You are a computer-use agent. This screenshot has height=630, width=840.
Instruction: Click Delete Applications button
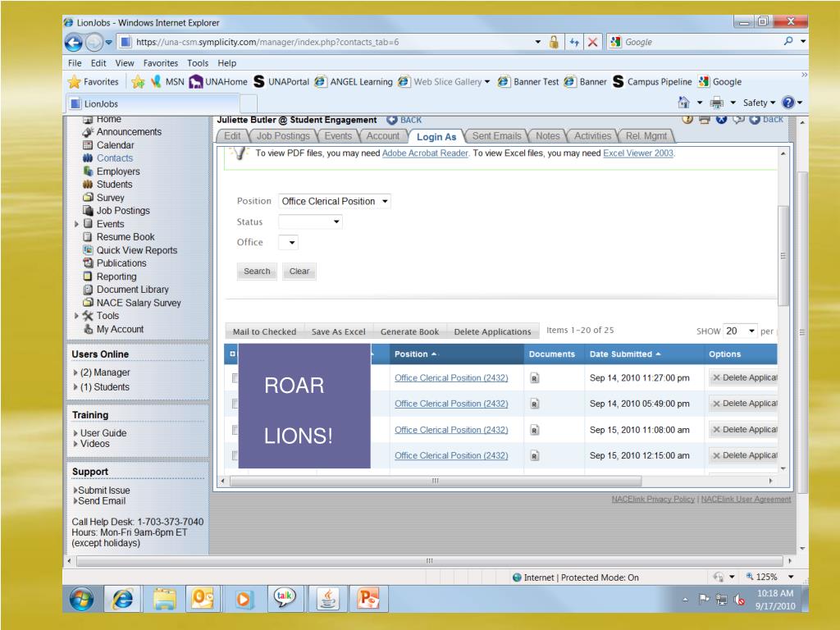tap(493, 331)
